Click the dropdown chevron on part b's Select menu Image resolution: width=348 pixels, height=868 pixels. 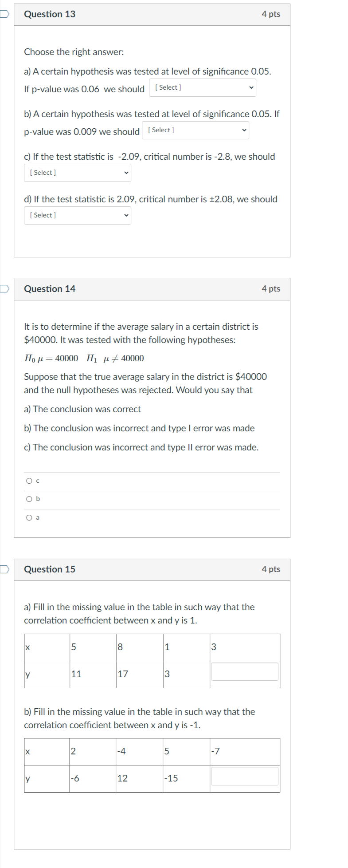[x=244, y=130]
